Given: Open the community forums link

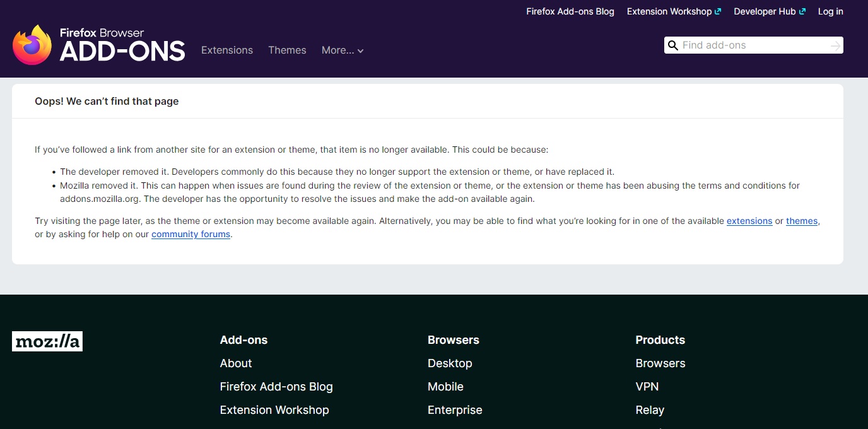Looking at the screenshot, I should (x=191, y=235).
